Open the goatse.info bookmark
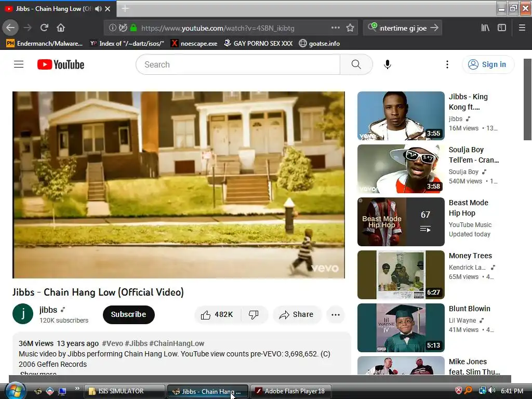 (x=320, y=44)
